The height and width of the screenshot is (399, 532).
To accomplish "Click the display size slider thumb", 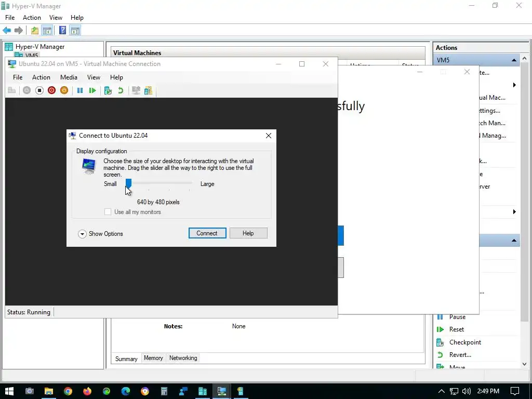I will point(128,183).
